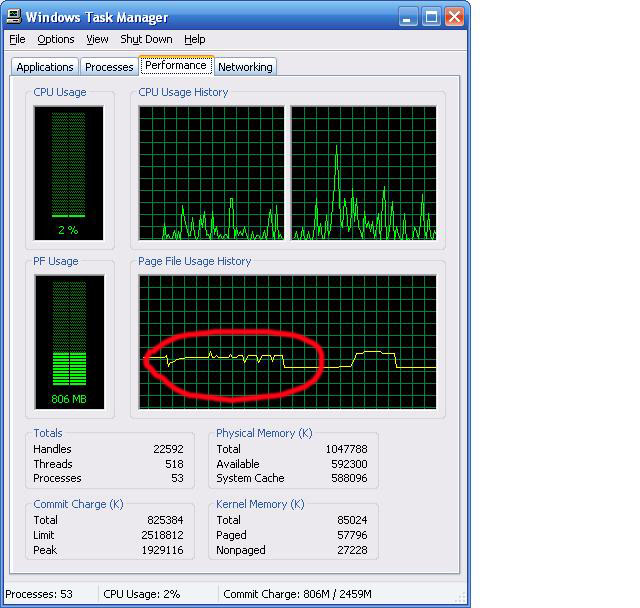The width and height of the screenshot is (640, 608).
Task: Click the CPU Usage History group label
Action: click(183, 92)
